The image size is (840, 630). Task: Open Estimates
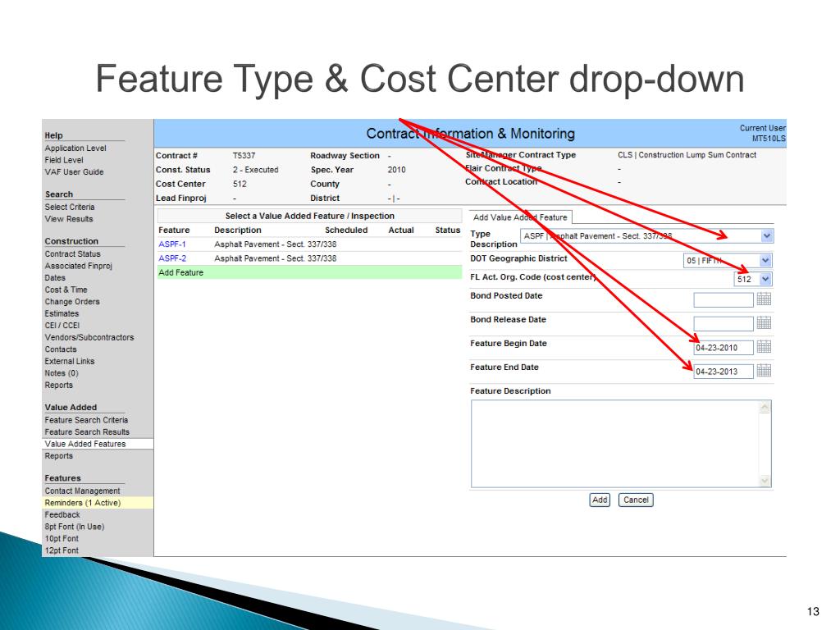[x=62, y=313]
